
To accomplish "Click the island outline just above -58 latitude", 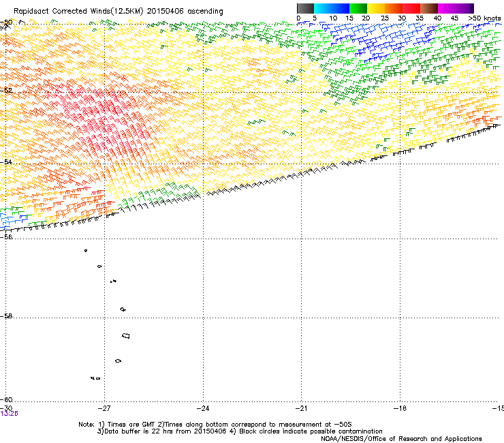I will 123,309.
